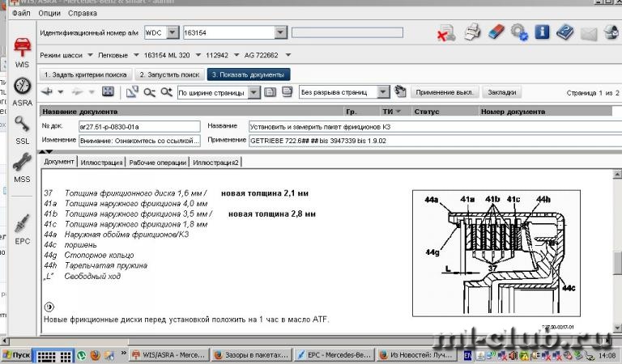The height and width of the screenshot is (364, 622).
Task: Open the WDC prefix dropdown
Action: tap(173, 32)
